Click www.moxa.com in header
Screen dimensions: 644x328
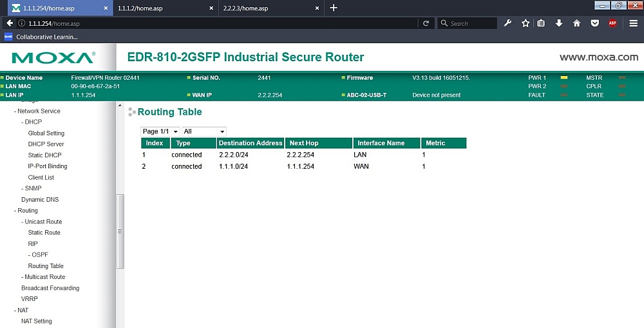click(x=599, y=57)
